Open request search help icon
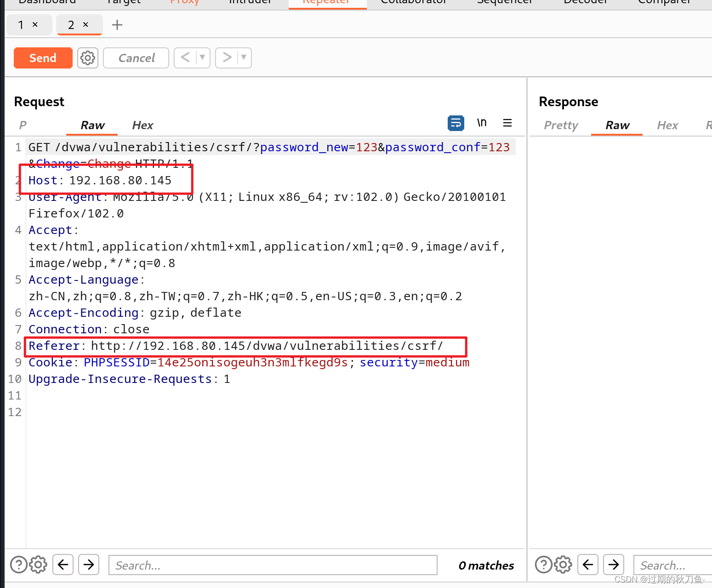 click(x=19, y=565)
